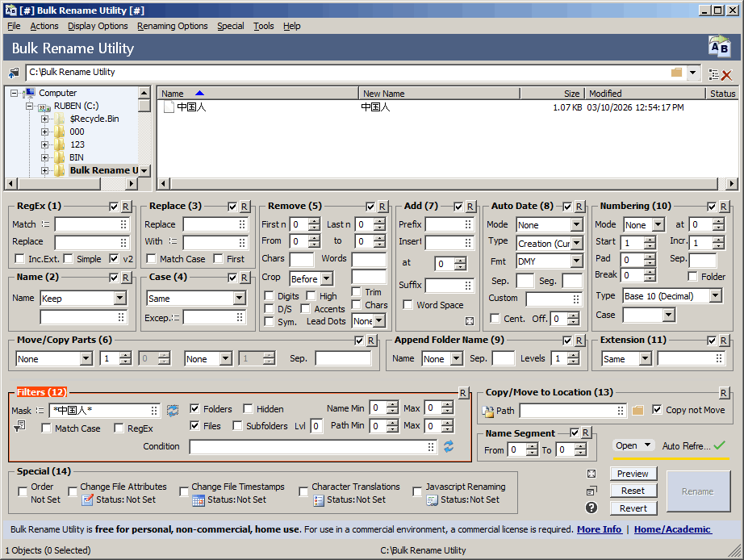The image size is (744, 560).
Task: Click the AB rename logo icon
Action: click(719, 47)
